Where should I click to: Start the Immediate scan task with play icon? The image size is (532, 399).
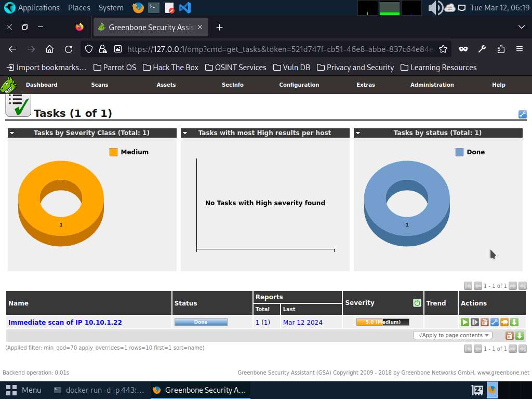[465, 322]
